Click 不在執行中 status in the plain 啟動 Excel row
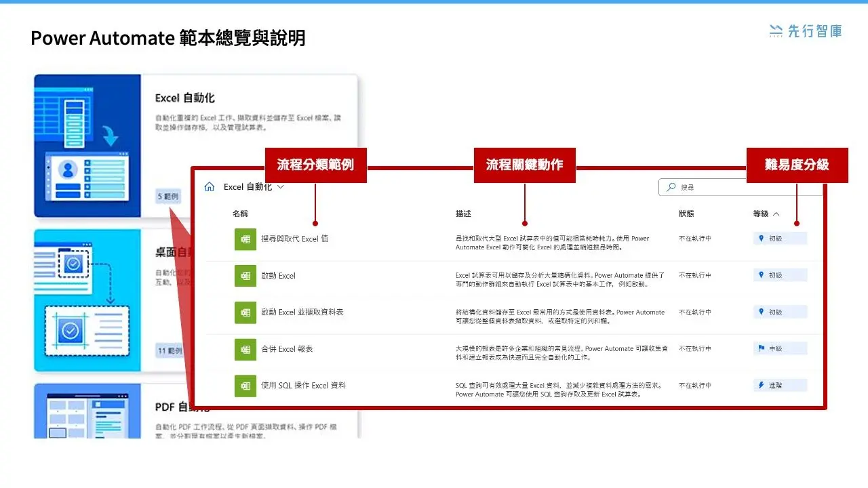 coord(695,275)
